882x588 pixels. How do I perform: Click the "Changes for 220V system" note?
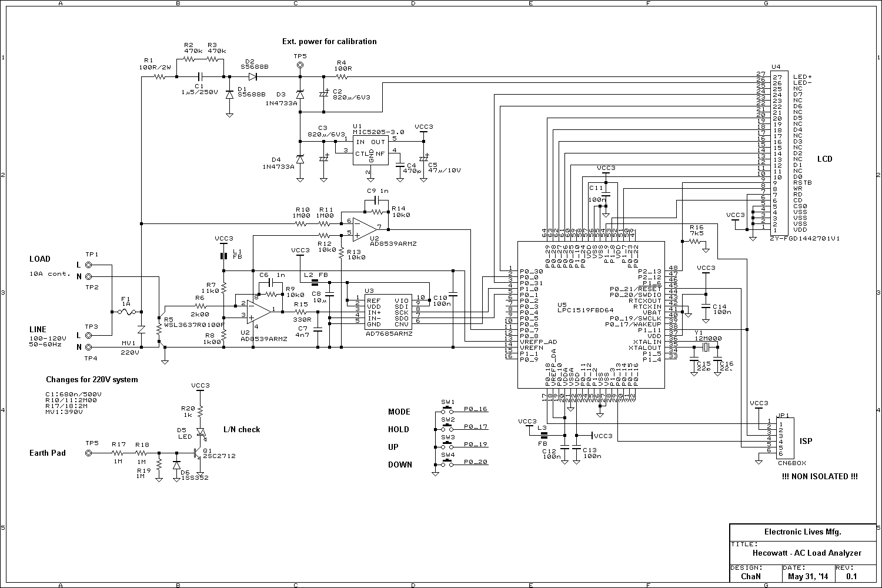(x=92, y=380)
